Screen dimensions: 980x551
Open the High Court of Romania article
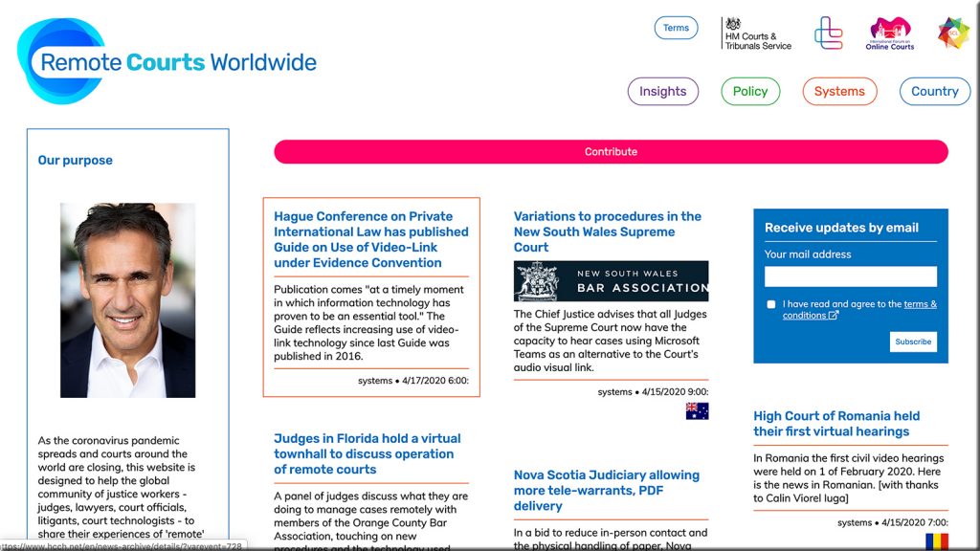point(836,424)
